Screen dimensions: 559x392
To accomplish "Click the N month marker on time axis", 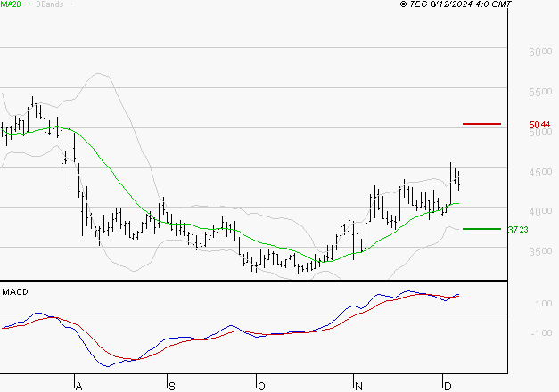I will [358, 387].
